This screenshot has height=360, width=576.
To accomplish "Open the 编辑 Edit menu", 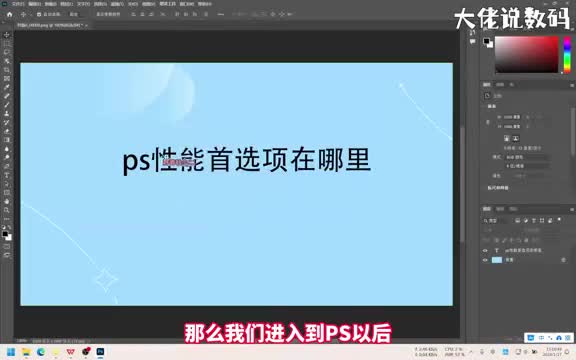I will [x=35, y=4].
